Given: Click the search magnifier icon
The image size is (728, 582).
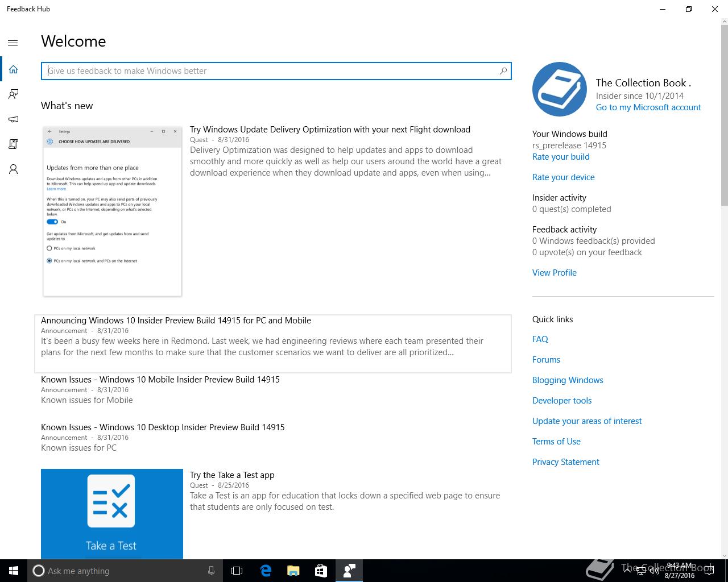Looking at the screenshot, I should 503,71.
